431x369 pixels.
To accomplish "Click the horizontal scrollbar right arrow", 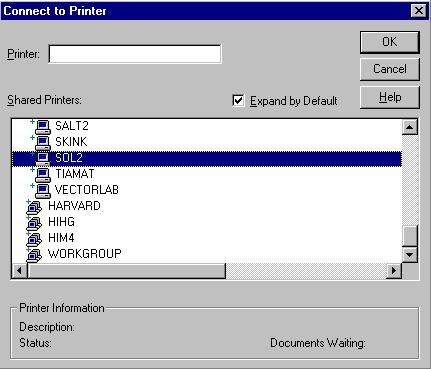I will 394,270.
